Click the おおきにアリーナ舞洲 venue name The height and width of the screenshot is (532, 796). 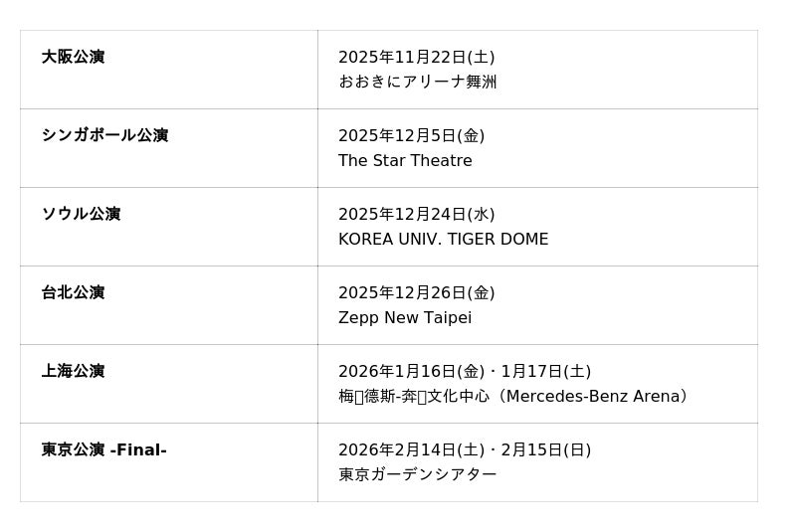point(417,82)
